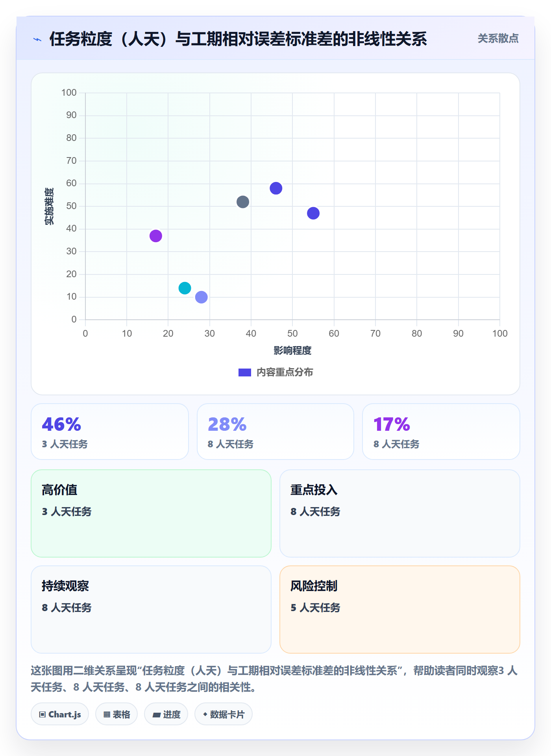Click the 进度 tag chip

pos(166,714)
